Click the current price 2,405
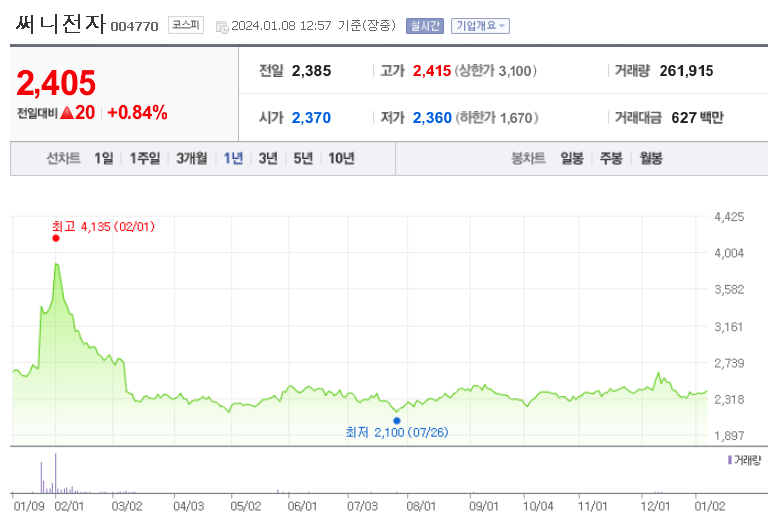Screen dimensions: 768x527 coord(56,83)
